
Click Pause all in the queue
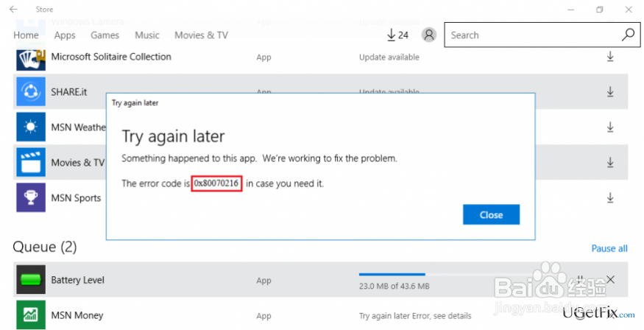click(x=609, y=248)
